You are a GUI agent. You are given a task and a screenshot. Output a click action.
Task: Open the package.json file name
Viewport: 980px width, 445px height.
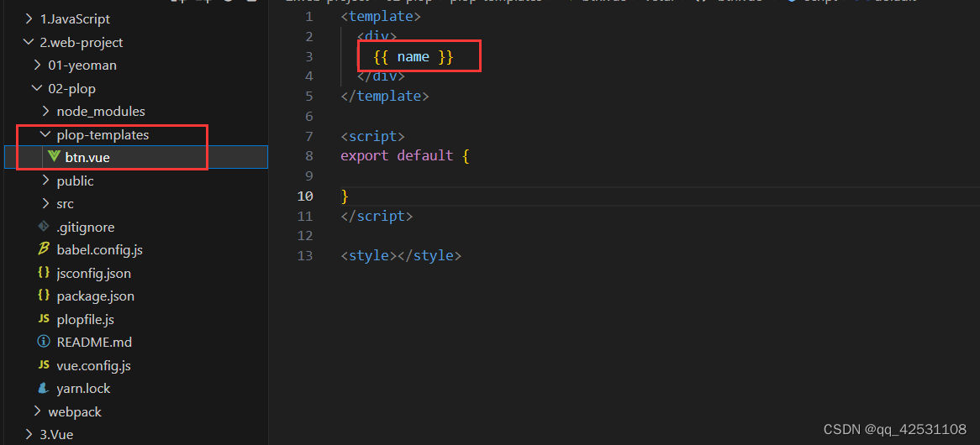[96, 296]
